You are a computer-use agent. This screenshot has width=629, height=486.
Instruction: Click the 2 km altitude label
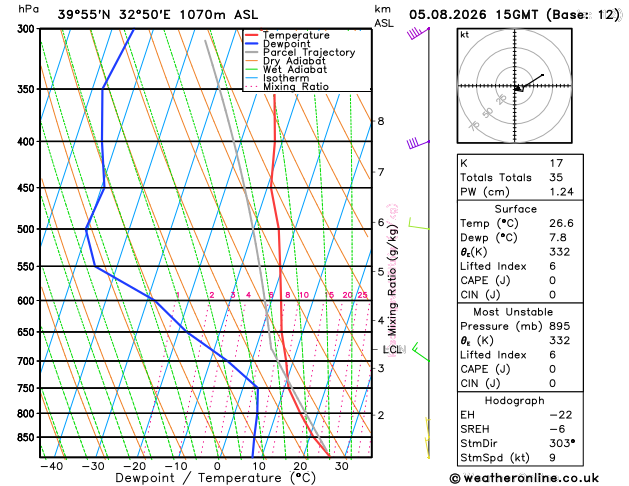(381, 415)
